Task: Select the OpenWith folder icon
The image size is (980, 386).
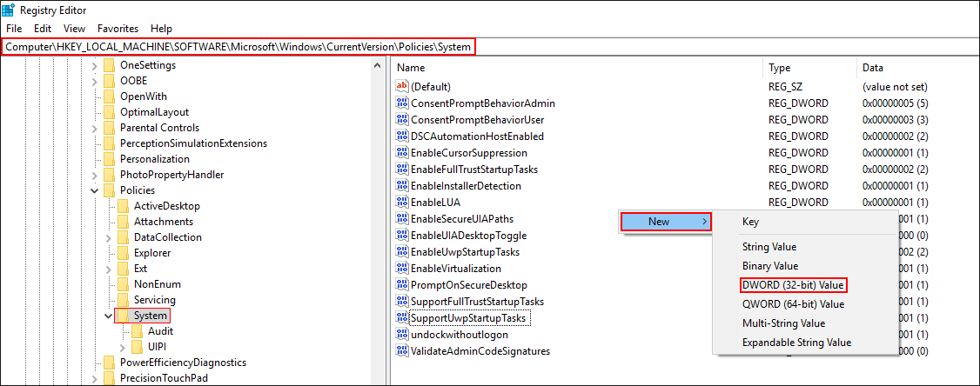Action: (x=110, y=96)
